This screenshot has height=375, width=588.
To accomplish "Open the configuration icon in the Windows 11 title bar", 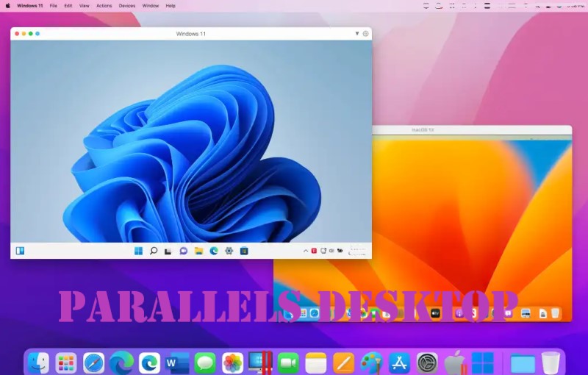I will click(x=365, y=34).
